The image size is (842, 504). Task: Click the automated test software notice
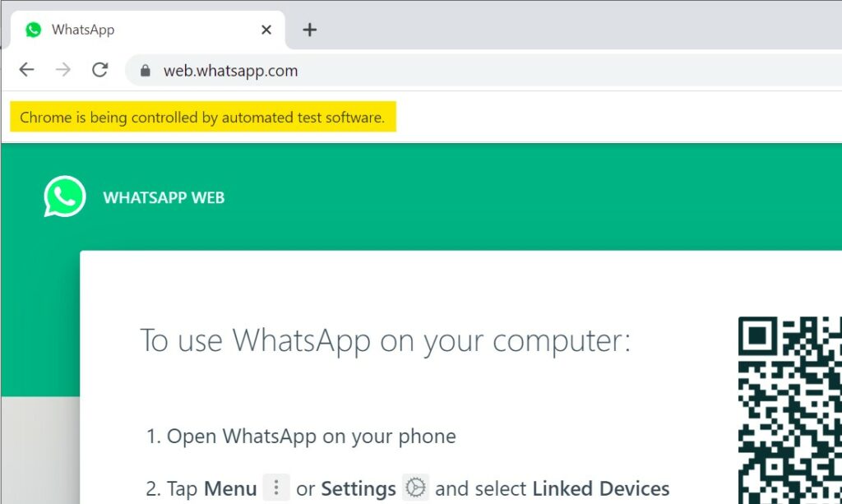(x=203, y=117)
